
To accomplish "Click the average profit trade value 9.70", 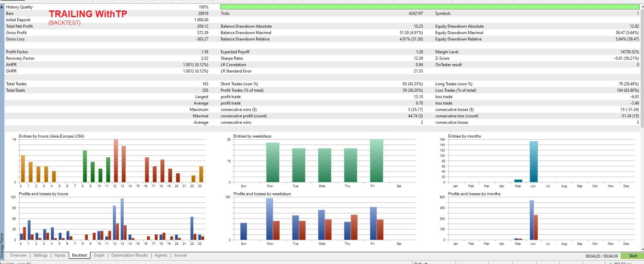I will point(419,103).
